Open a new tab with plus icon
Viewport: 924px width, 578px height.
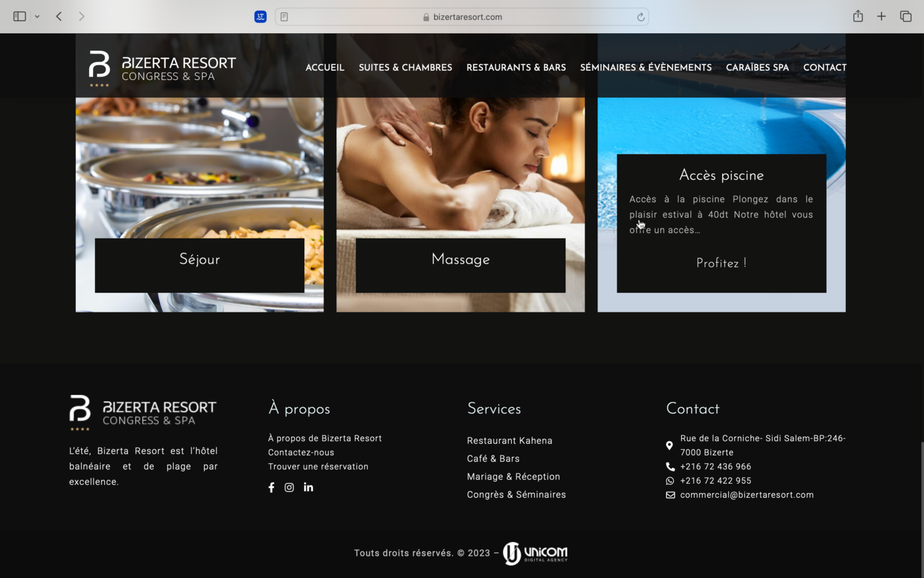tap(881, 17)
